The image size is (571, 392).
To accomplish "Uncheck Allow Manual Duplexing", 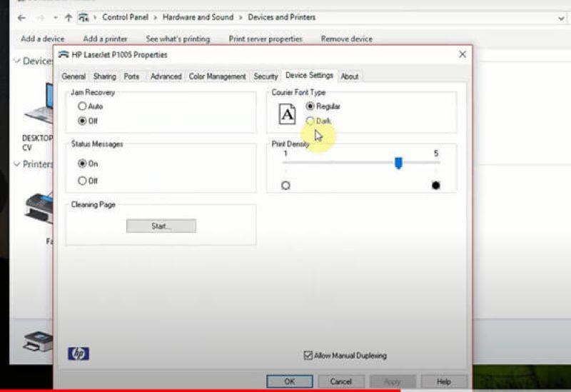I will click(308, 355).
